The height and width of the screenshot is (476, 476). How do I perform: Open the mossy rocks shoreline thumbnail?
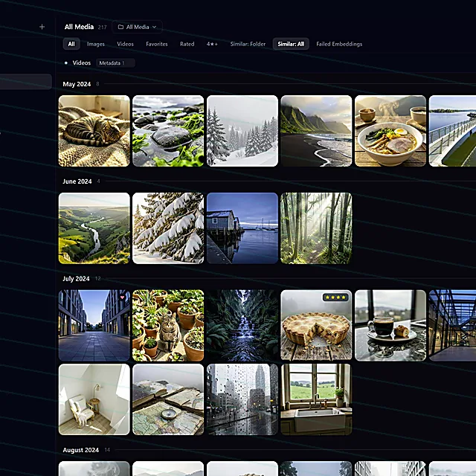[168, 131]
